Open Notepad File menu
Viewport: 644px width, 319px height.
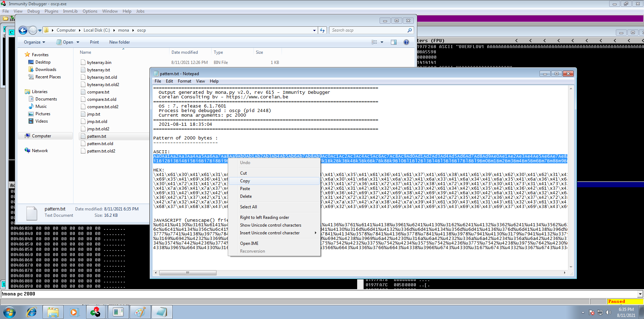pos(158,81)
